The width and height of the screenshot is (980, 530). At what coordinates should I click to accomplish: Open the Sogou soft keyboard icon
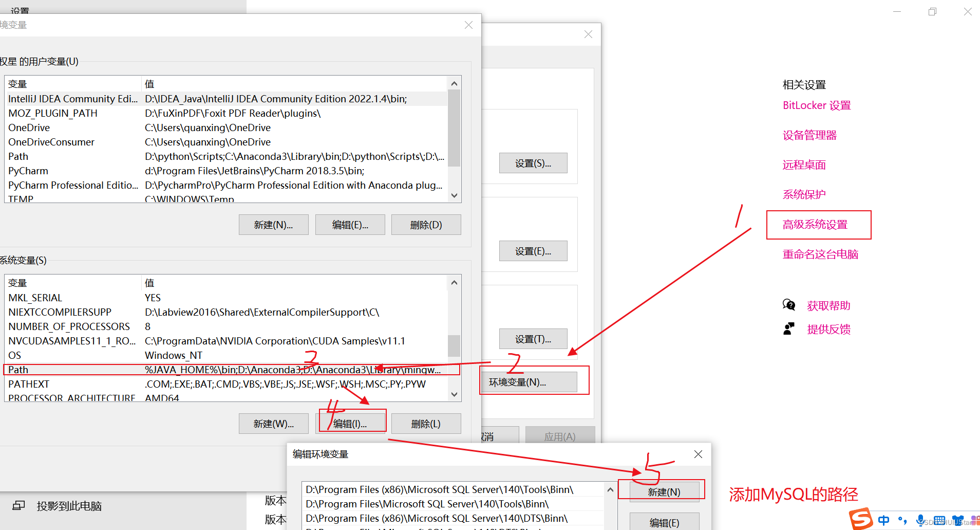(939, 520)
